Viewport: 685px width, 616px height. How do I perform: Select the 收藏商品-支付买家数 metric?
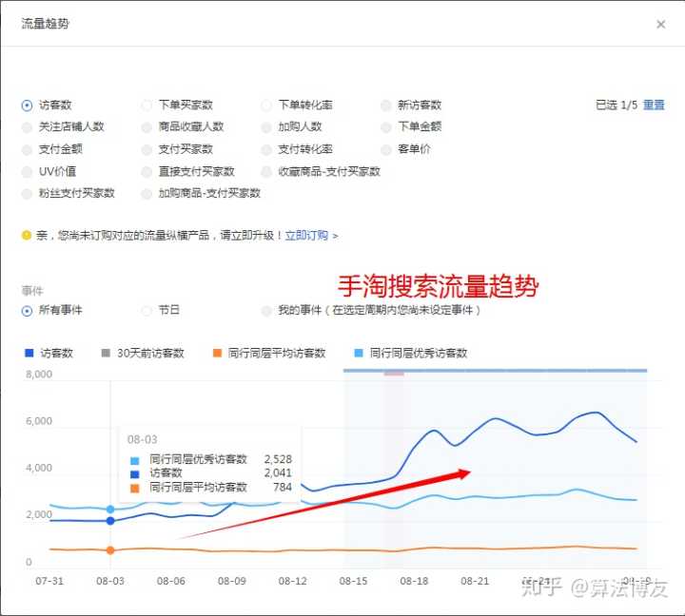266,172
